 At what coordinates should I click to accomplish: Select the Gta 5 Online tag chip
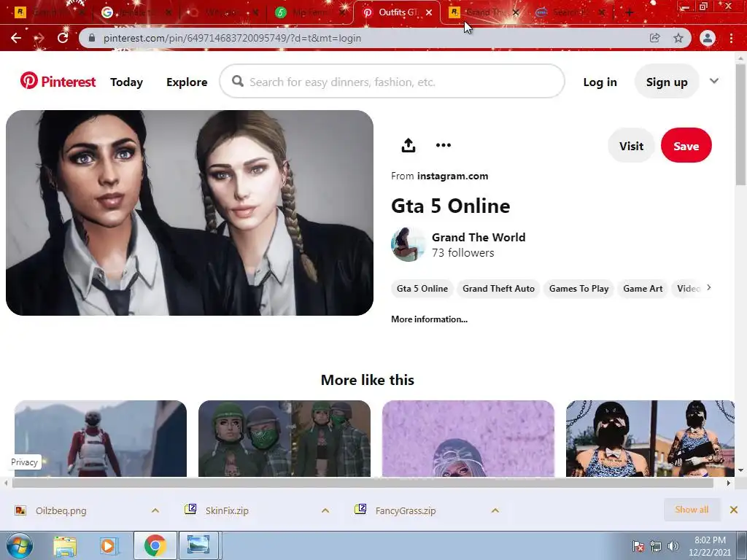point(422,289)
